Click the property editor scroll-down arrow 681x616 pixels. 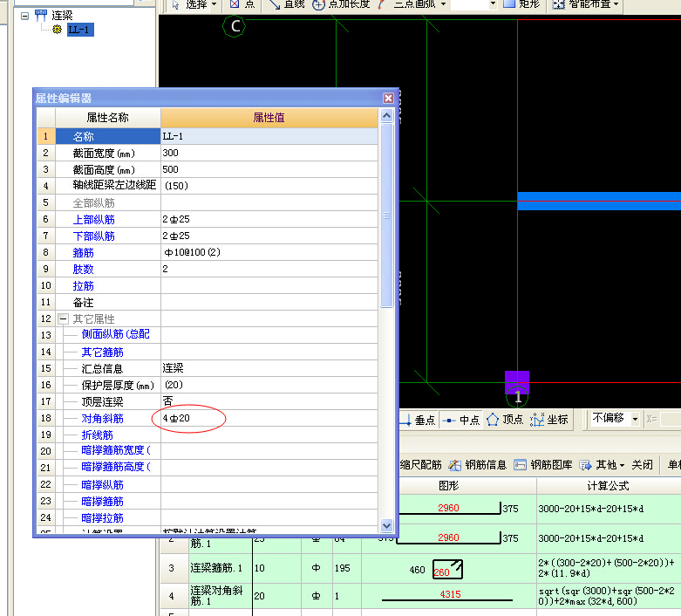tap(386, 525)
